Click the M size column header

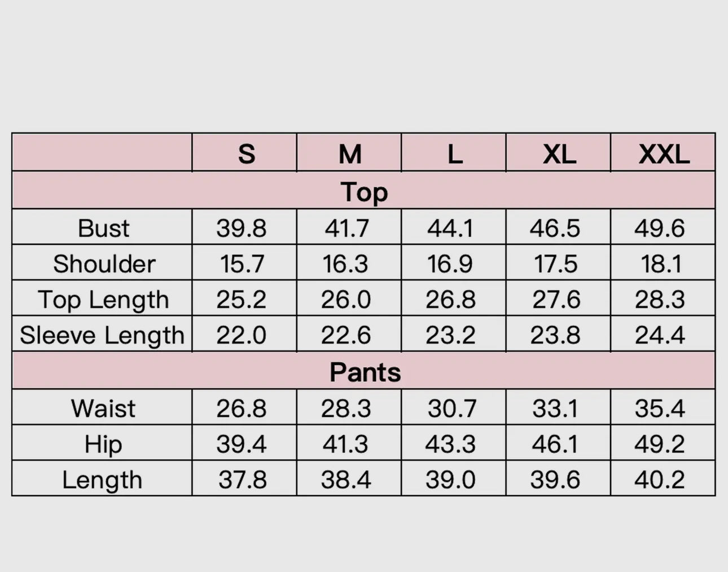click(350, 154)
